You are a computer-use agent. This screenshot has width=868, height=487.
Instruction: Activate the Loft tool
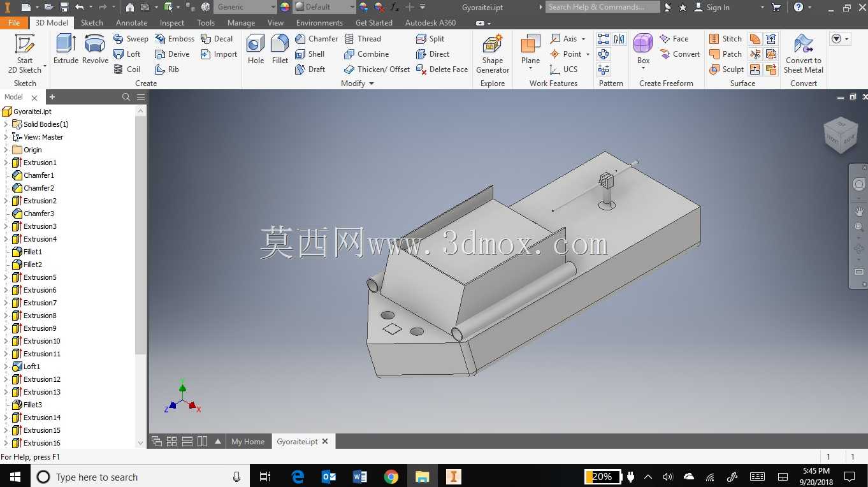point(127,54)
